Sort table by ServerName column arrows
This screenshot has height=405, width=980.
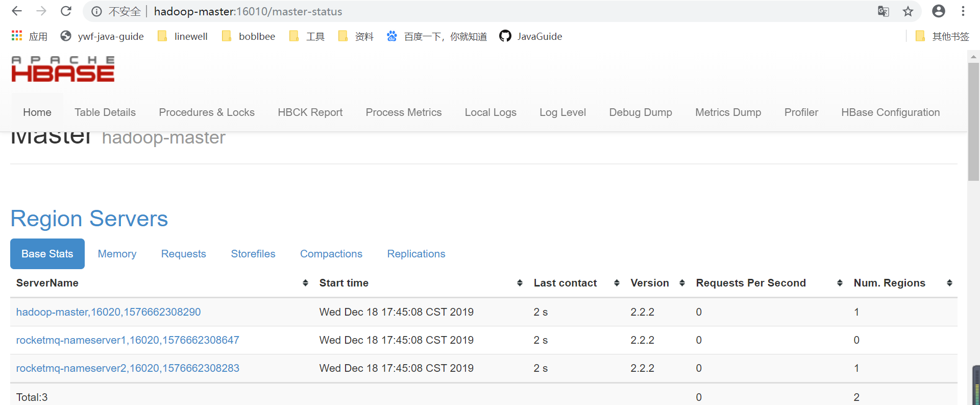[305, 283]
